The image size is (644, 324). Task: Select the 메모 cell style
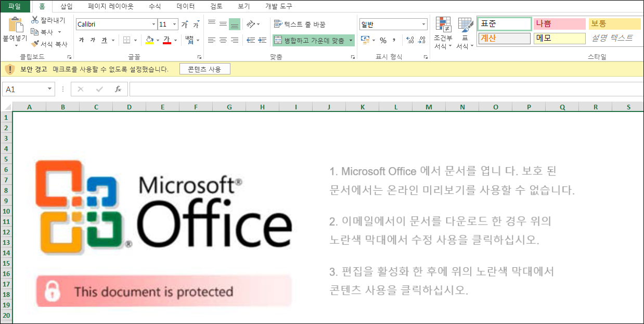pyautogui.click(x=559, y=38)
